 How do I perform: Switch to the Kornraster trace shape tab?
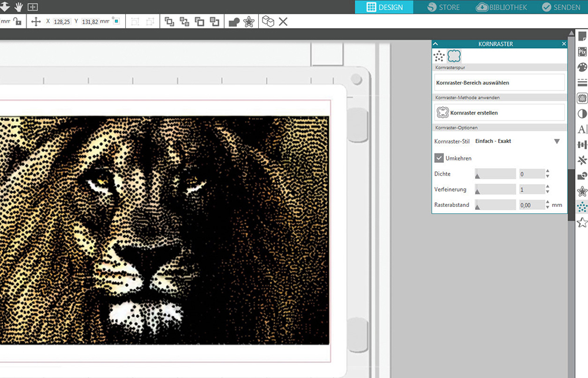453,56
